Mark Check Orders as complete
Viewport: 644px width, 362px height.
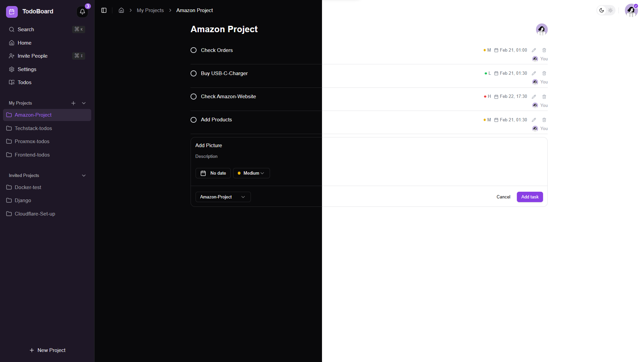click(x=194, y=50)
